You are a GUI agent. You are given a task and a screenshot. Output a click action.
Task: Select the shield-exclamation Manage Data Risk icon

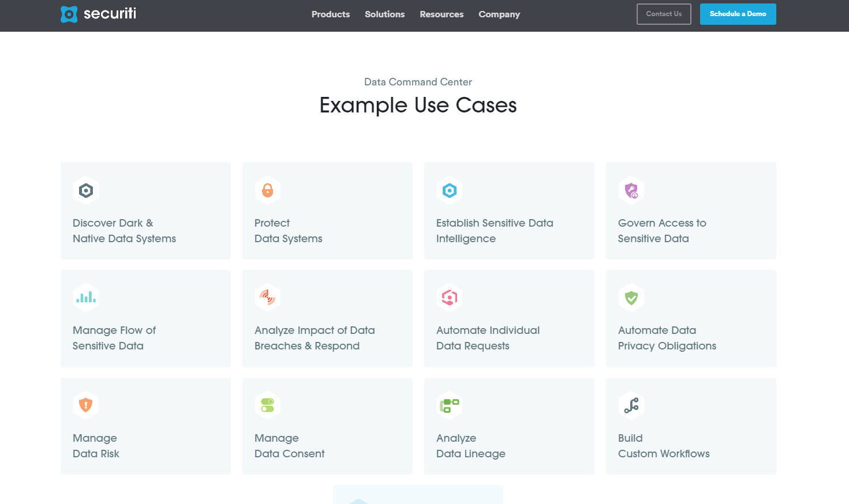coord(85,404)
